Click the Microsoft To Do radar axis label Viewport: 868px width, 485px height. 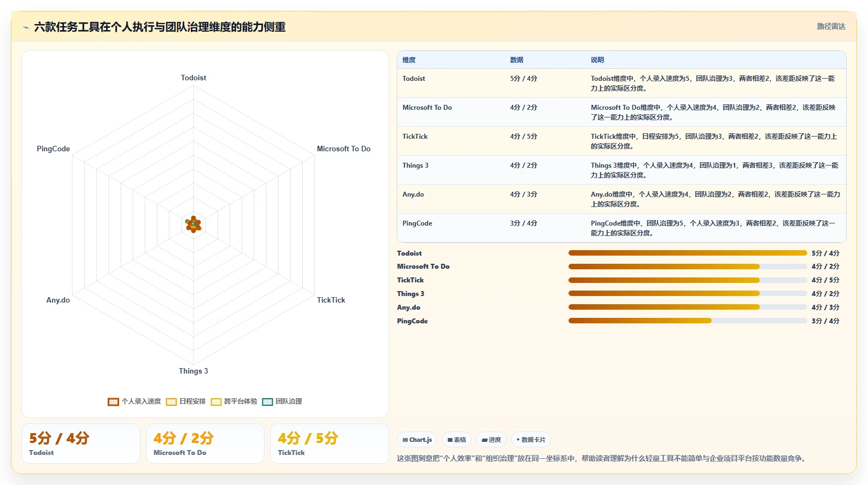tap(344, 149)
